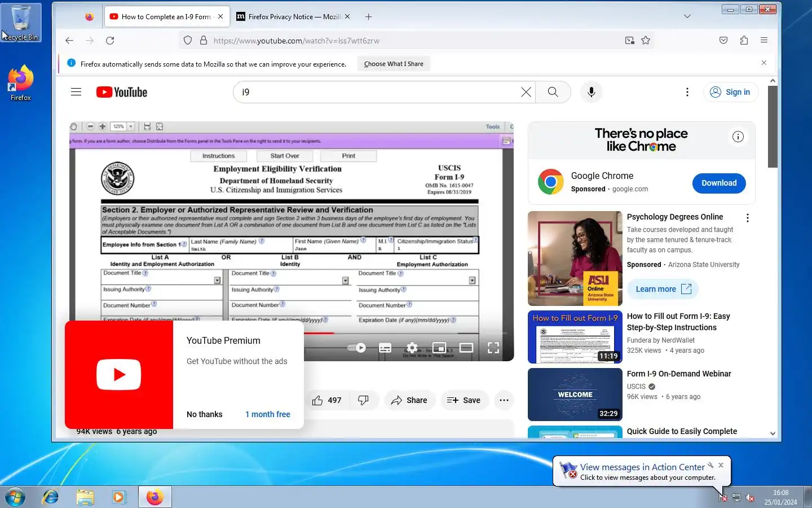The height and width of the screenshot is (508, 812).
Task: Open Quick Guide to Easily Complete video
Action: (682, 431)
